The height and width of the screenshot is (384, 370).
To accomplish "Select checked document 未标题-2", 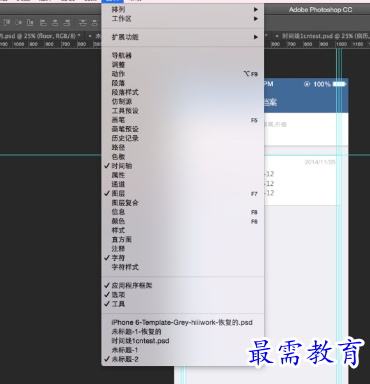I will [x=183, y=359].
